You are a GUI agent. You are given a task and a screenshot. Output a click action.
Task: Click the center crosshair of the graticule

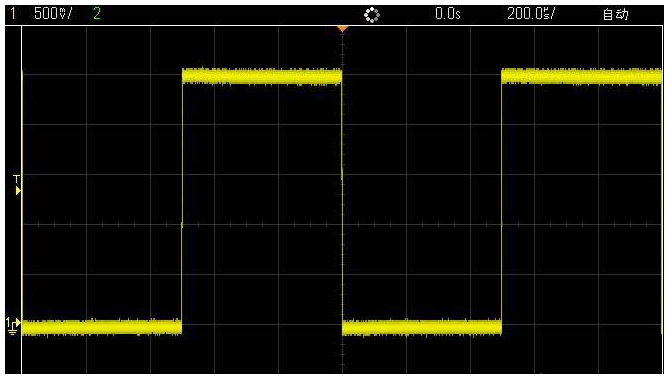(x=342, y=224)
